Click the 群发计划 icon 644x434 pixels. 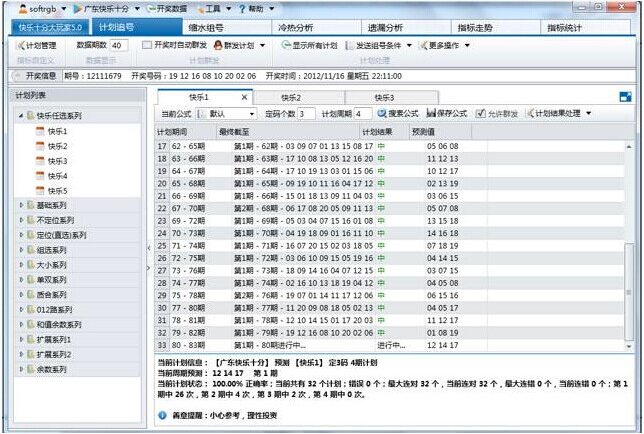pos(220,46)
